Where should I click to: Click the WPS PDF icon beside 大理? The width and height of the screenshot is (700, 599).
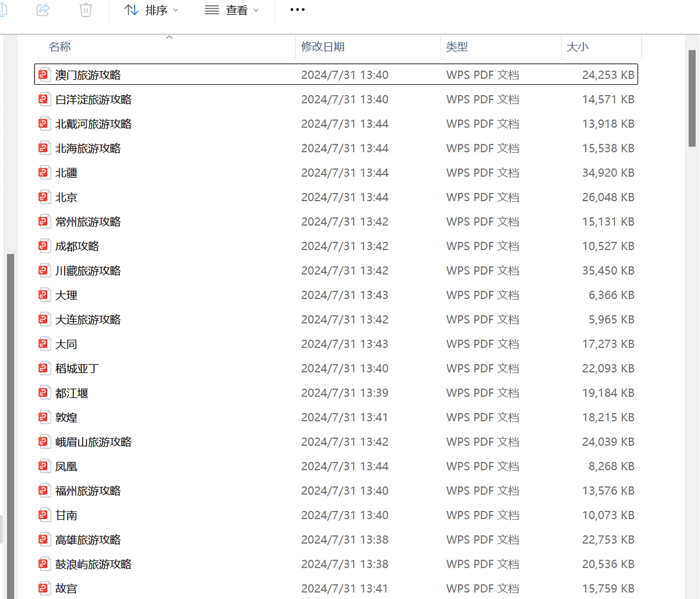[x=44, y=294]
